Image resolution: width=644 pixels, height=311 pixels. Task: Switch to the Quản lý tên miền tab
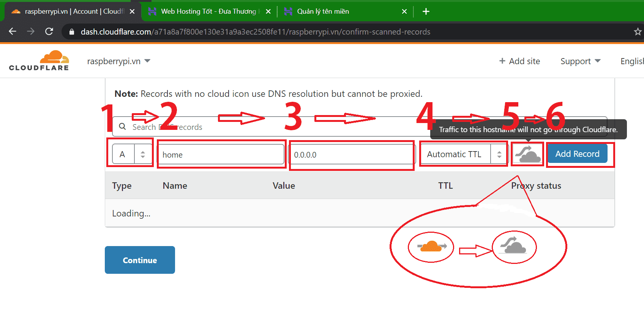(x=323, y=11)
